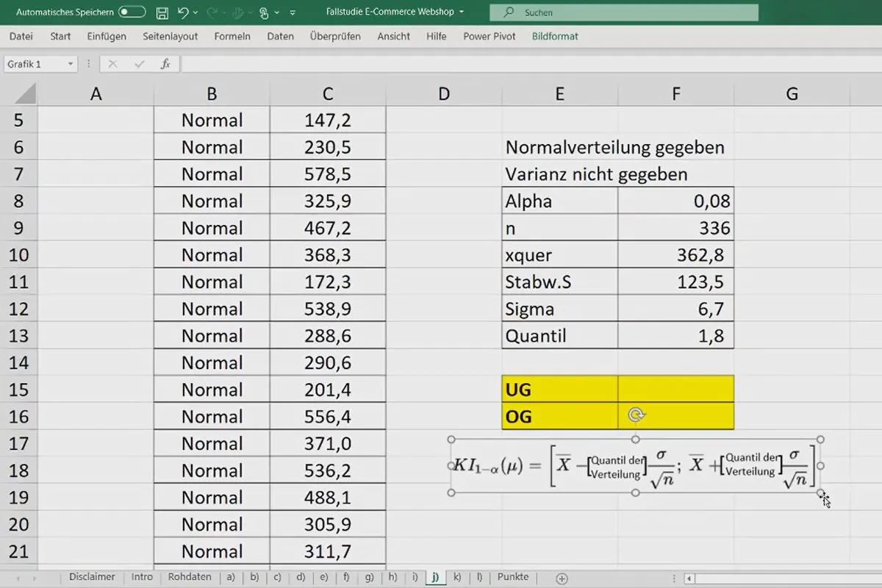The image size is (882, 588).
Task: Select column A header
Action: pos(96,94)
